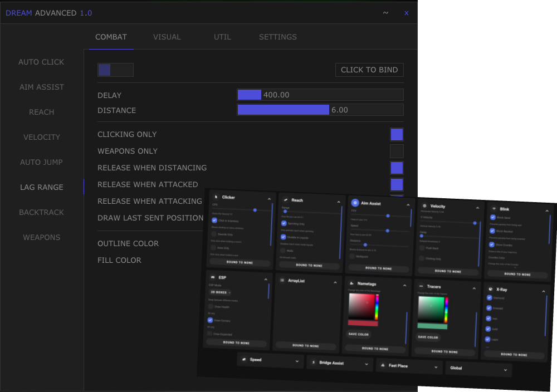This screenshot has width=557, height=392.
Task: Open the Global dropdown
Action: 479,369
